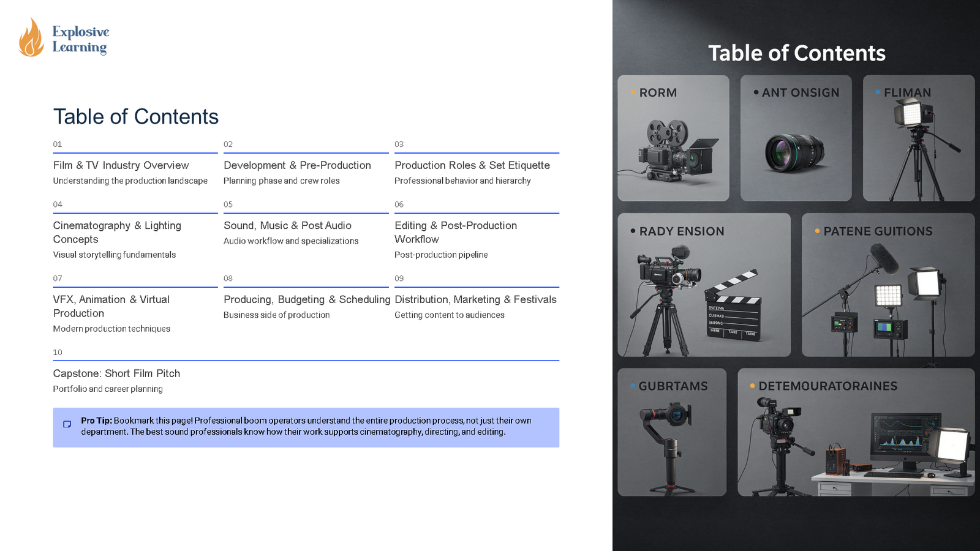Toggle the orange bullet beside RORM
This screenshot has height=551, width=980.
(631, 93)
